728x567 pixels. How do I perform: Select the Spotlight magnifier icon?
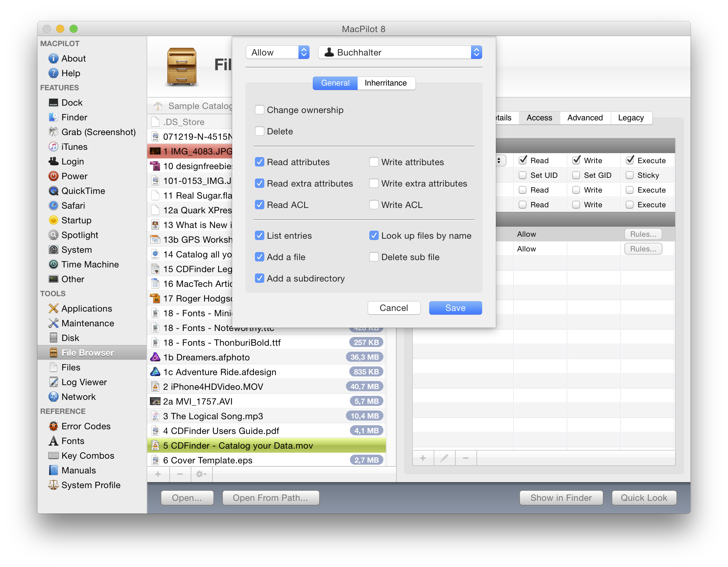pos(54,235)
